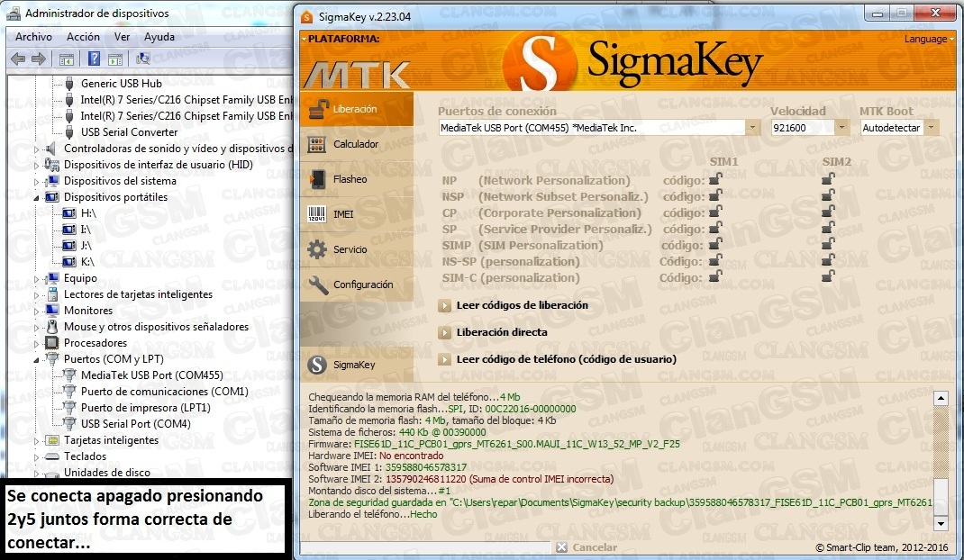Viewport: 964px width, 560px height.
Task: Switch to the Calculador tab
Action: click(x=357, y=144)
